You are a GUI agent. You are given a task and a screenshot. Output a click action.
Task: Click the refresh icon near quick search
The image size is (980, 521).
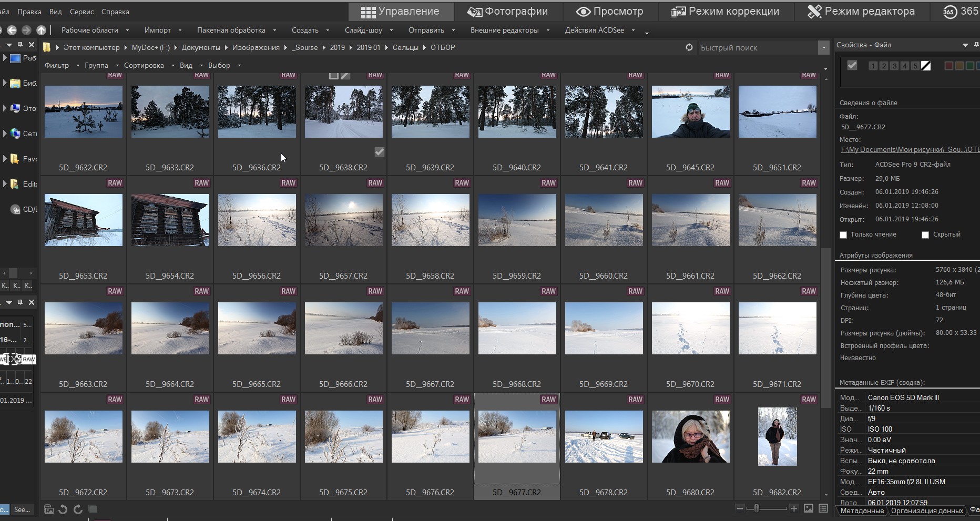point(689,47)
